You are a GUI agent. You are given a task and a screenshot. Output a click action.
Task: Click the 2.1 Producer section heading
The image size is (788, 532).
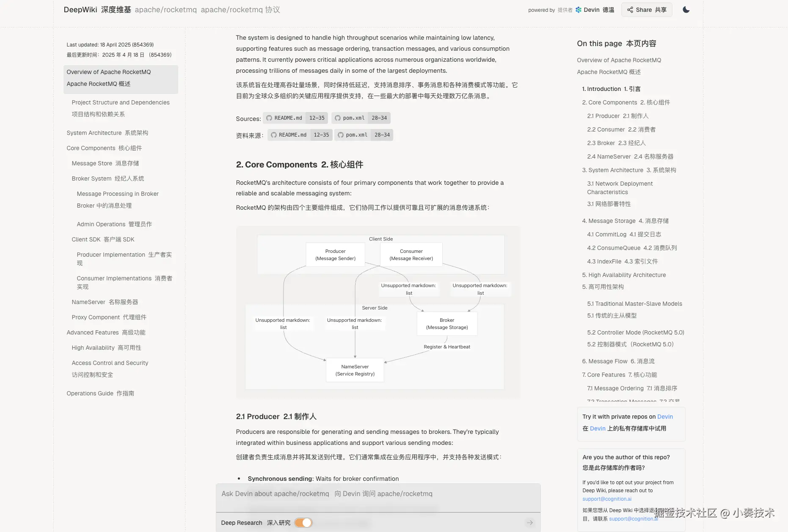coord(276,417)
